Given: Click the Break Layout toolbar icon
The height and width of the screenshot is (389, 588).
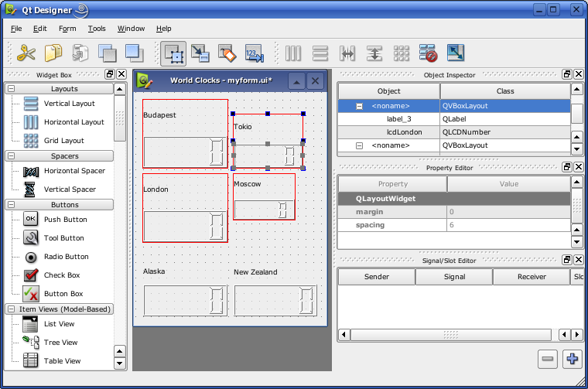Looking at the screenshot, I should 429,53.
